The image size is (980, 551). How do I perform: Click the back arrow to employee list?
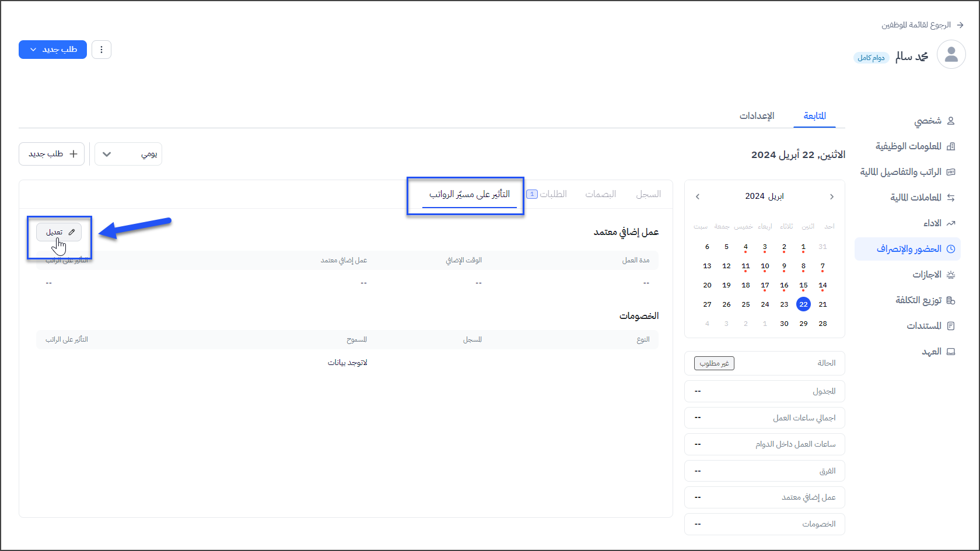coord(960,25)
